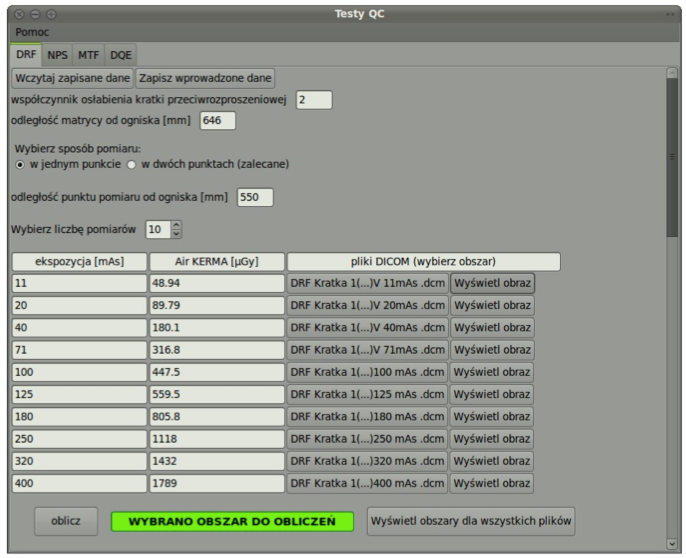Screen dimensions: 686x558
Task: Select 'w jednym punkcie' radio option
Action: 20,164
